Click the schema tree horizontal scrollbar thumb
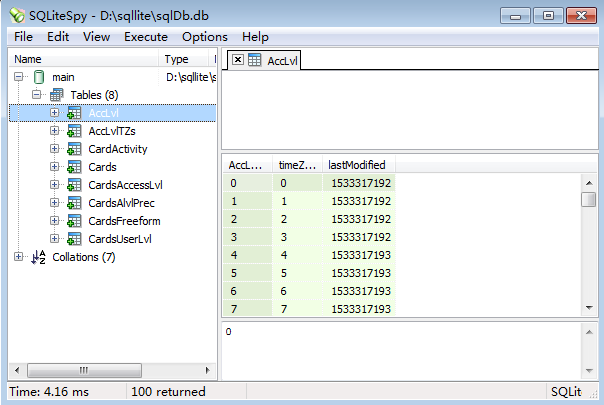The width and height of the screenshot is (604, 405). pyautogui.click(x=84, y=370)
